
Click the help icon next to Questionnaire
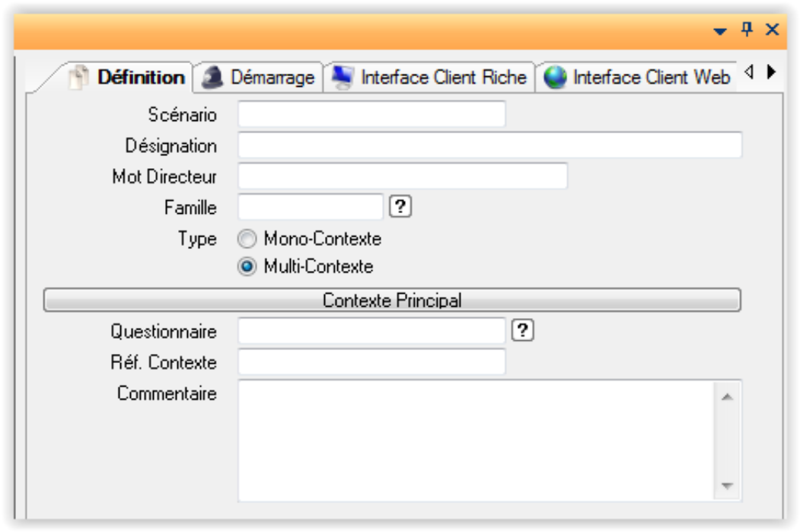(523, 330)
